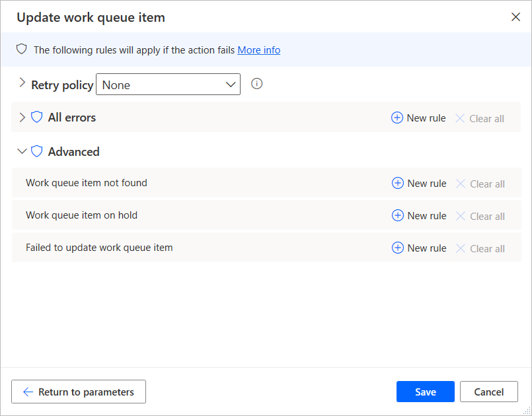The height and width of the screenshot is (416, 532).
Task: Collapse the Advanced section chevron
Action: point(22,151)
